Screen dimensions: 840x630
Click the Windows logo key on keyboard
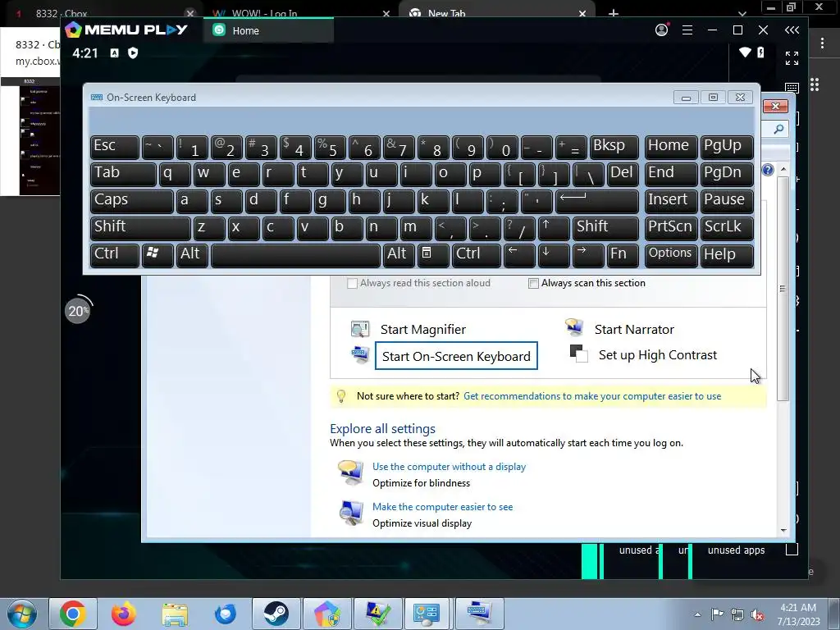[157, 254]
